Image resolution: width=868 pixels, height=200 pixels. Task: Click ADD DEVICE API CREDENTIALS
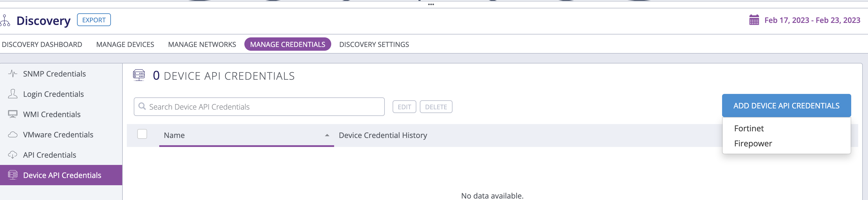786,105
